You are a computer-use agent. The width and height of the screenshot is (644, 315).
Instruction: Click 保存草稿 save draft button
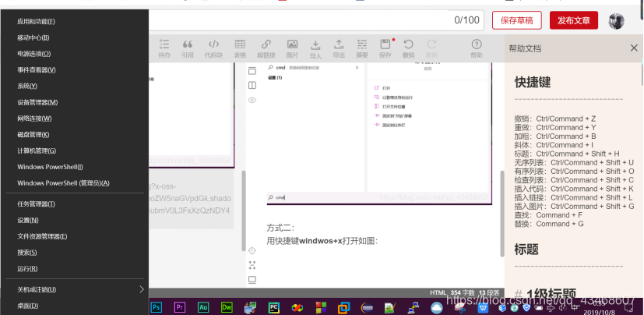pos(516,20)
